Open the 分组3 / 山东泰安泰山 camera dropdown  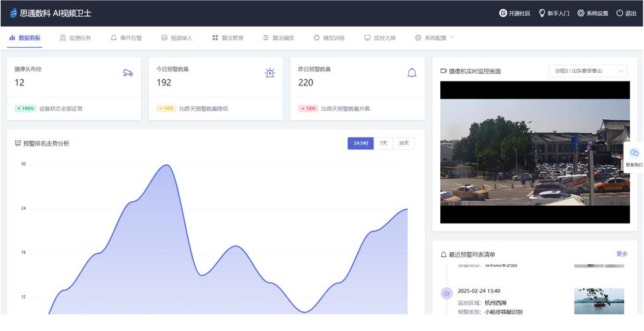[588, 71]
